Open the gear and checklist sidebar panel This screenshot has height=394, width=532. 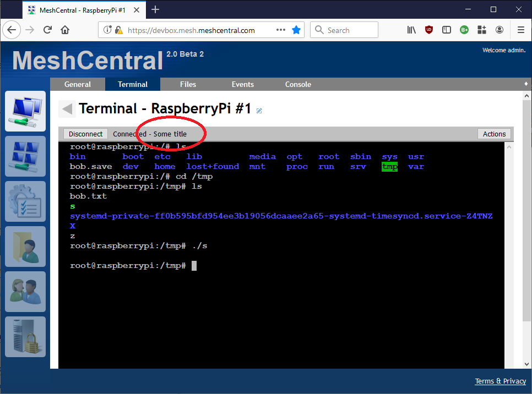point(25,201)
